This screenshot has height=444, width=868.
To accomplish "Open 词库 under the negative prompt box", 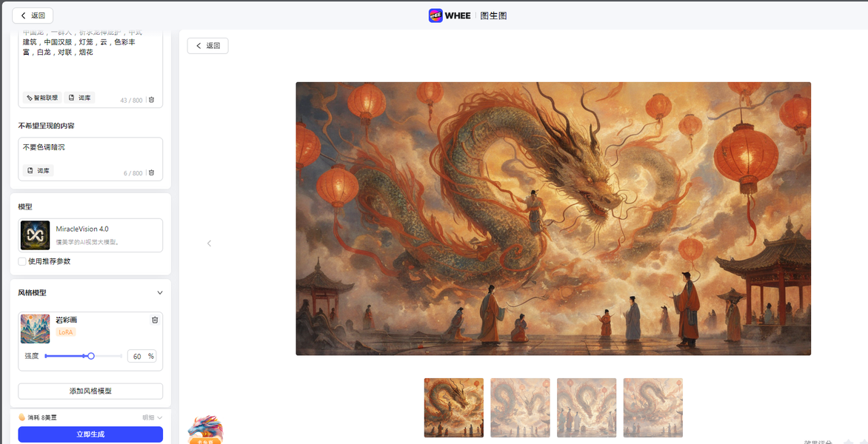I will click(x=39, y=171).
